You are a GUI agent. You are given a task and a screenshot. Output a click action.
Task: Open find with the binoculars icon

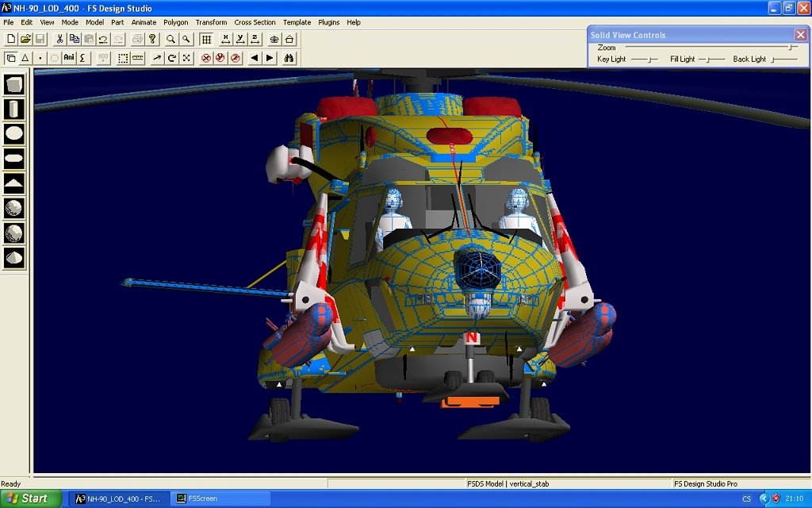(x=289, y=58)
